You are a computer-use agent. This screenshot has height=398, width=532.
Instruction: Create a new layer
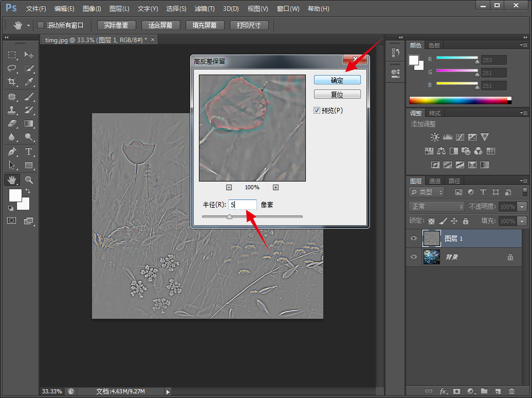[498, 391]
